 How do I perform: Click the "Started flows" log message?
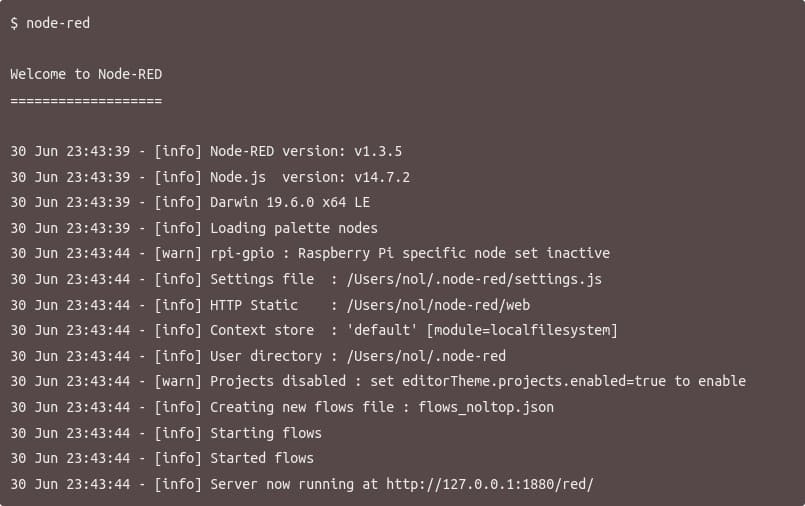coord(262,458)
